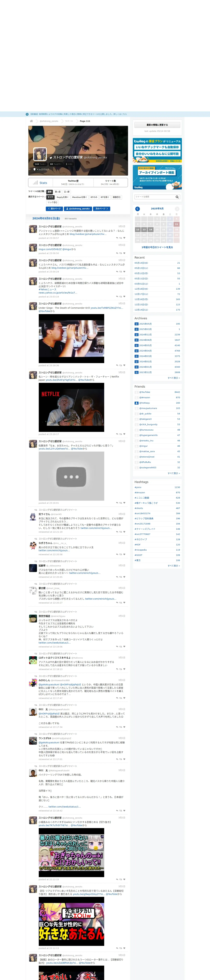Image resolution: width=210 pixels, height=980 pixels.
Task: Open archive list icon for 2024年12月
Action: [x=136, y=335]
